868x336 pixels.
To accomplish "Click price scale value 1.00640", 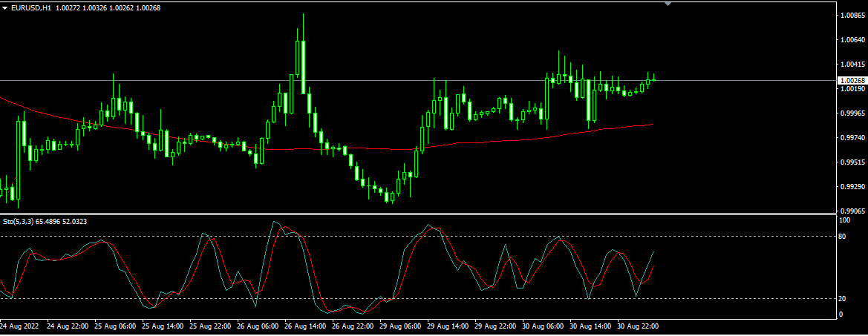I will pyautogui.click(x=852, y=40).
